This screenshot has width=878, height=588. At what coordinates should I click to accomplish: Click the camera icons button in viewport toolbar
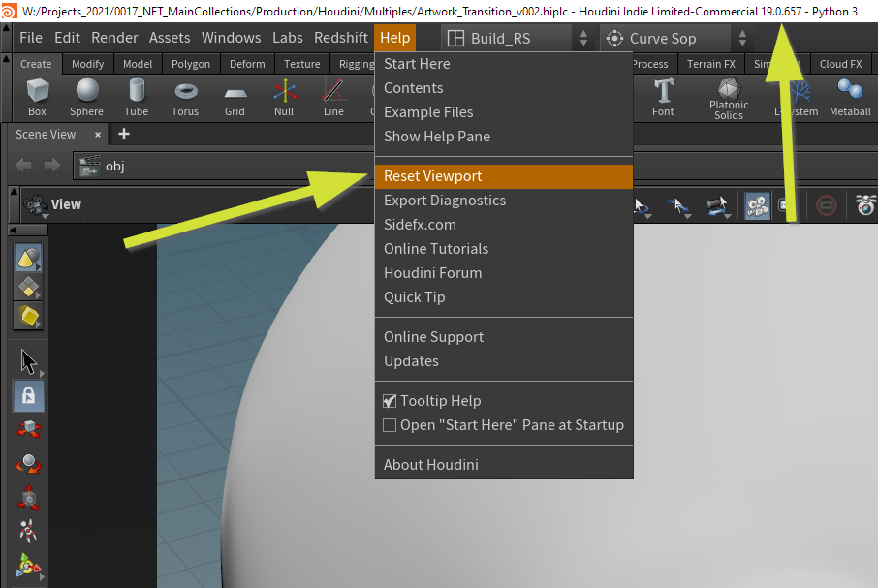pos(757,206)
